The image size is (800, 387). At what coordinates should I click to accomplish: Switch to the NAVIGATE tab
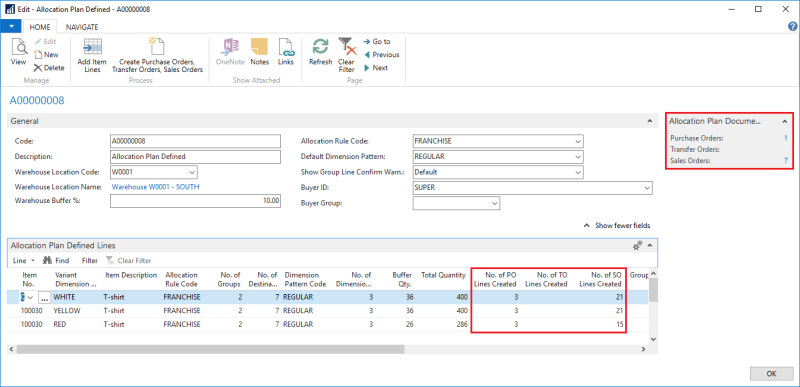click(82, 27)
